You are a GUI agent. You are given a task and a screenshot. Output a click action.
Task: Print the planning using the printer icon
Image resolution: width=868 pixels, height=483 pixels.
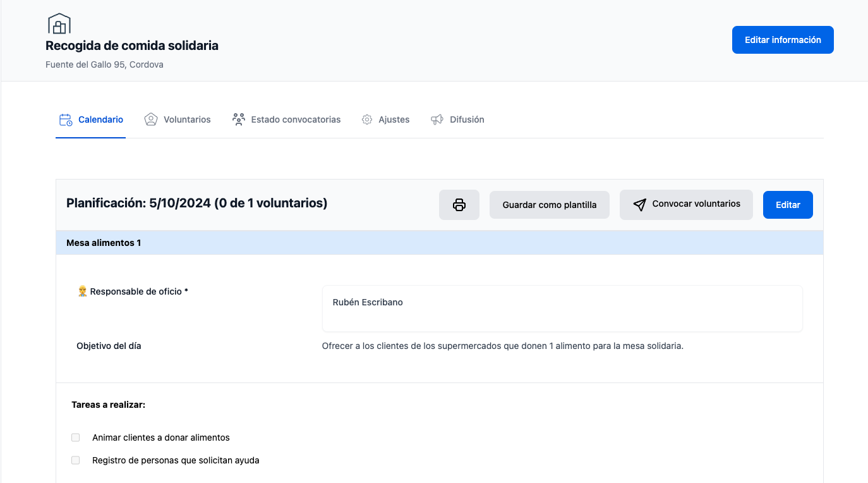pos(459,205)
